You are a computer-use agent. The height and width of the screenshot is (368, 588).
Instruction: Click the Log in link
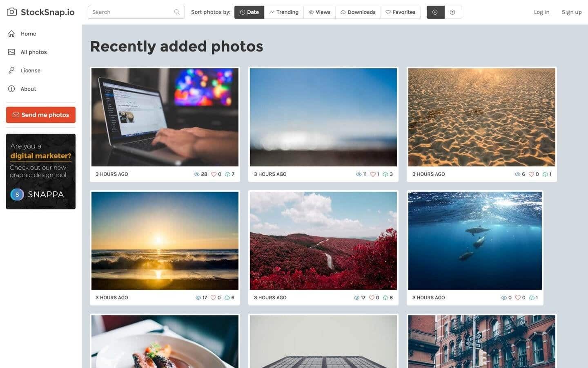[541, 12]
